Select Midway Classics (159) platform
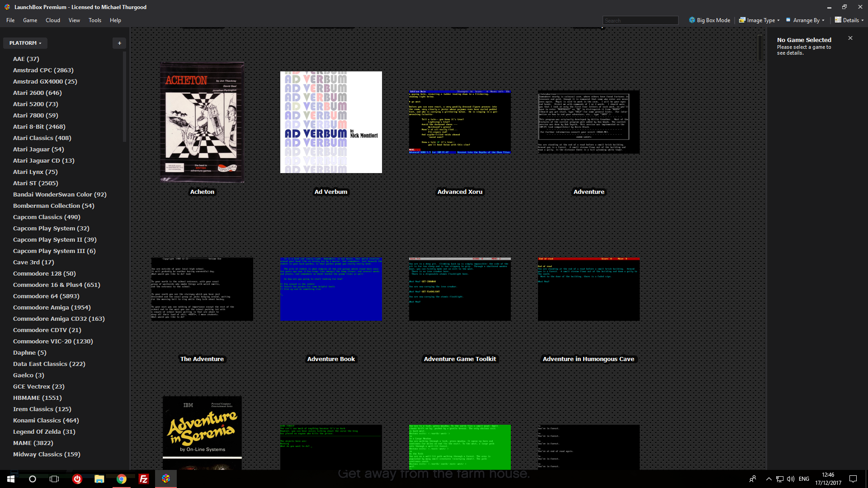 [x=47, y=454]
